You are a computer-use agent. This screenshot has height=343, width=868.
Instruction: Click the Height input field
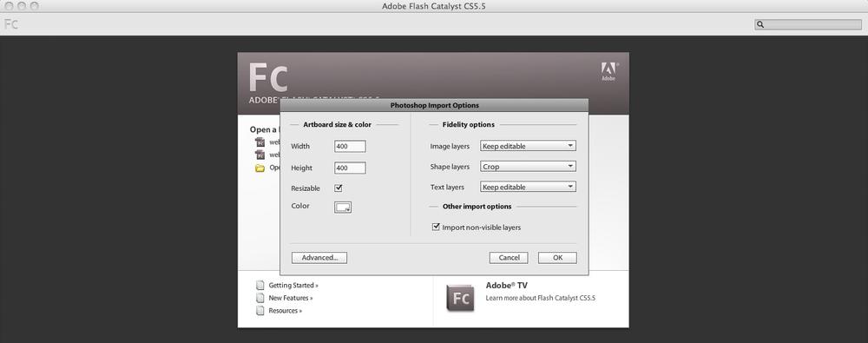coord(350,168)
